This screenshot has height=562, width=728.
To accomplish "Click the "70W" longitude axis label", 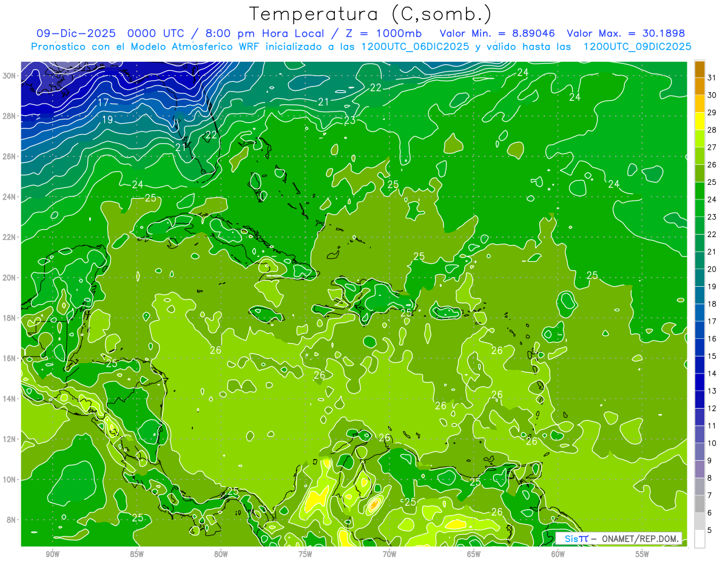I will tap(389, 554).
